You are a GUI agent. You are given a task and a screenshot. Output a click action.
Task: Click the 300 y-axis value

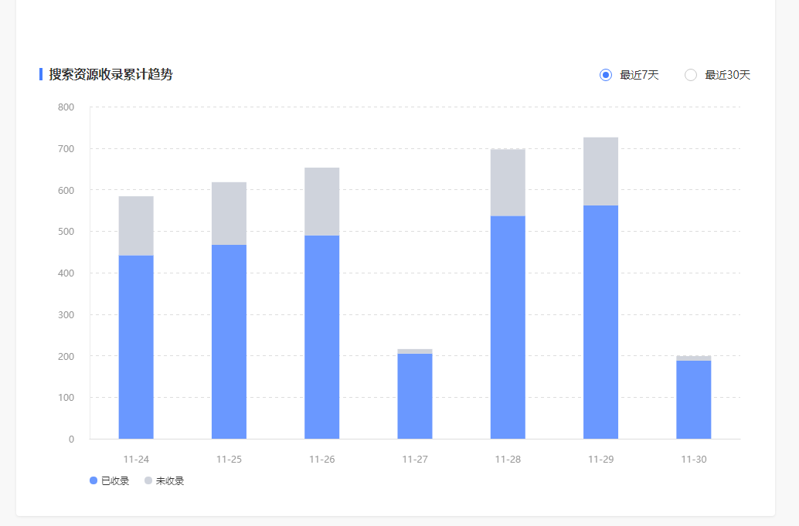(66, 314)
